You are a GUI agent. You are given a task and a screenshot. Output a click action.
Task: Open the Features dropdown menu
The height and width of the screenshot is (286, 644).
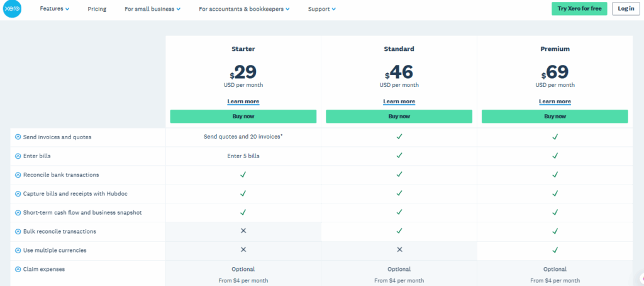coord(55,9)
